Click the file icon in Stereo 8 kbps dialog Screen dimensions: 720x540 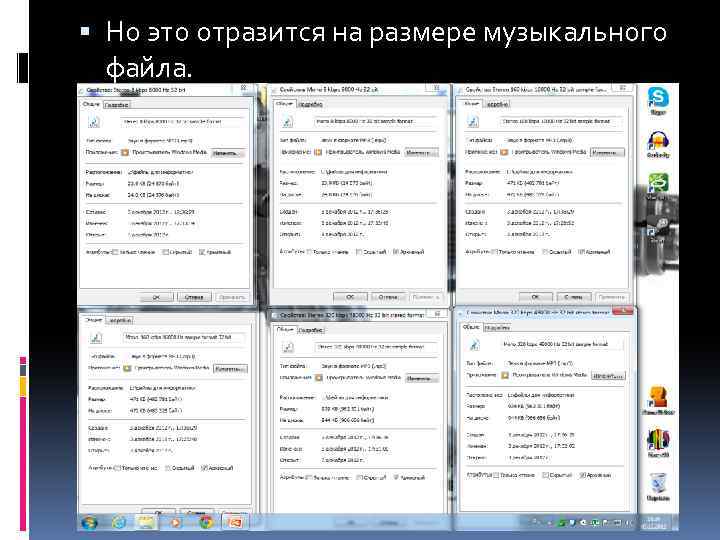(94, 122)
